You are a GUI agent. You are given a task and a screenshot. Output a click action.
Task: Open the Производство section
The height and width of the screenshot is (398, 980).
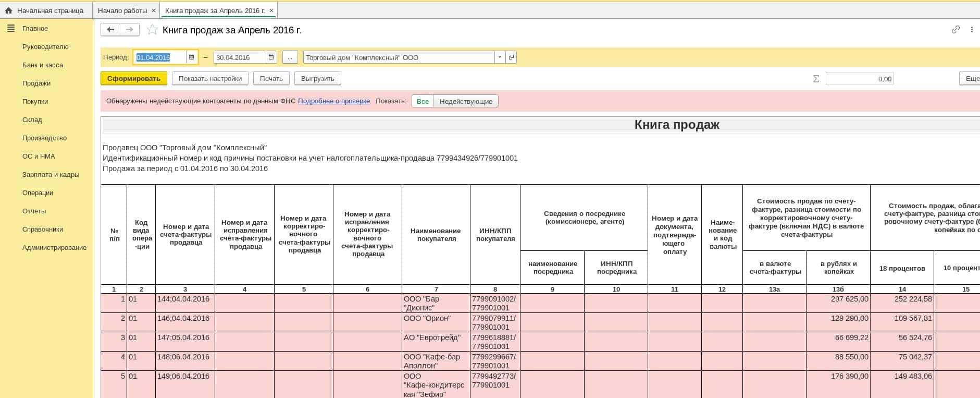pyautogui.click(x=45, y=138)
